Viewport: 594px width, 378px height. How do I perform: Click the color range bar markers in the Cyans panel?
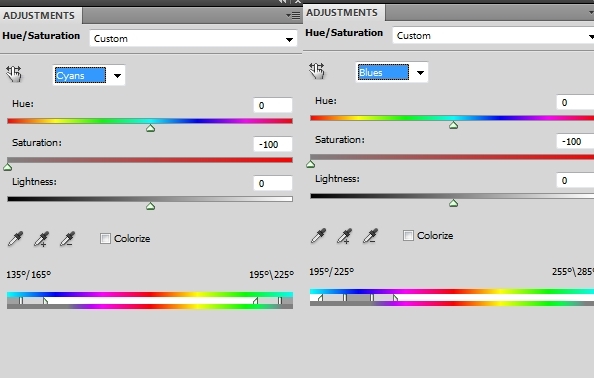point(150,301)
